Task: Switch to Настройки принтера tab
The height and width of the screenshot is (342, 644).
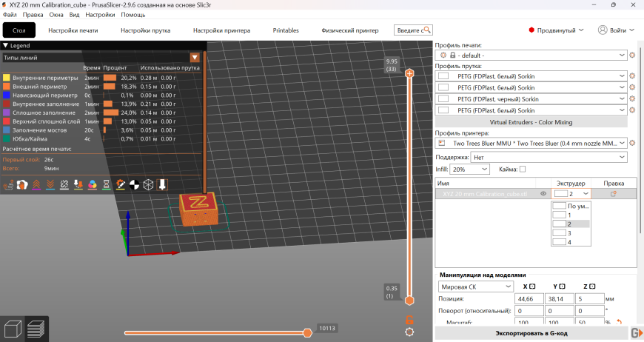Action: click(222, 30)
